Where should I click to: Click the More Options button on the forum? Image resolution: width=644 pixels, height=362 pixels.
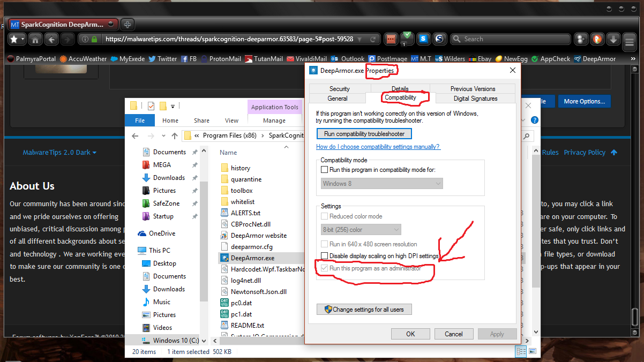pos(584,101)
